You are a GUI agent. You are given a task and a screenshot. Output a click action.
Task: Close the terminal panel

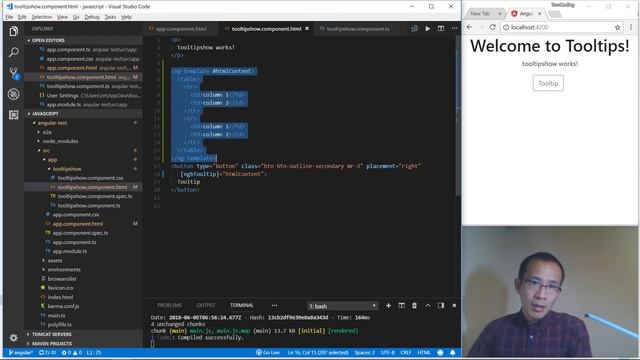[454, 305]
